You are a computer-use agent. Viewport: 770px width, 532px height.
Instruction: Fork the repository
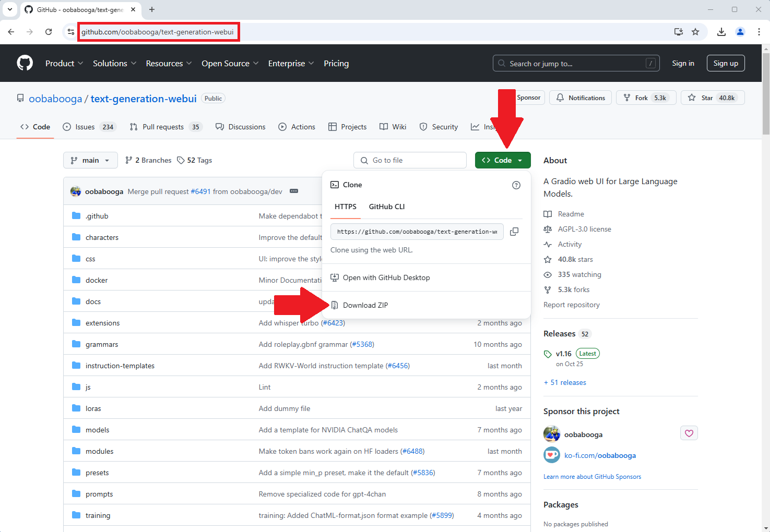point(646,98)
